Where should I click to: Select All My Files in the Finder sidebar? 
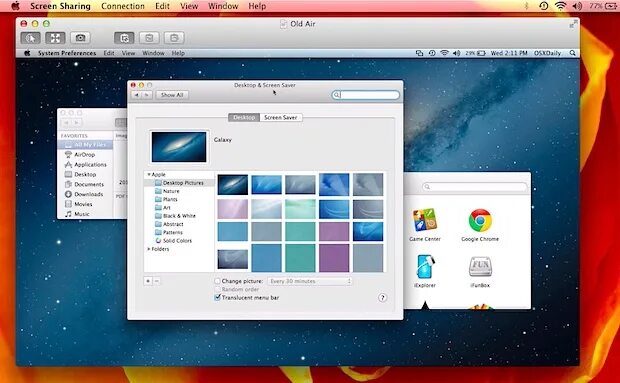point(85,145)
